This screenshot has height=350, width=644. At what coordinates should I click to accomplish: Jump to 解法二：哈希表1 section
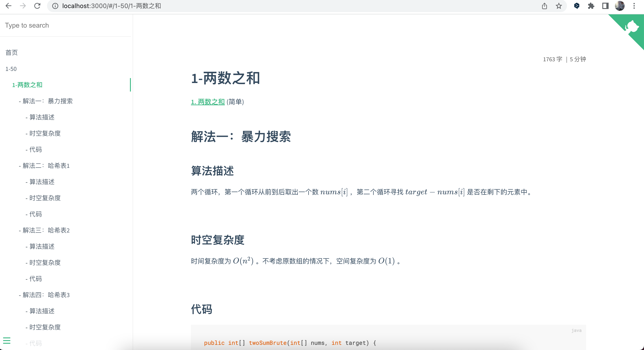(x=46, y=166)
